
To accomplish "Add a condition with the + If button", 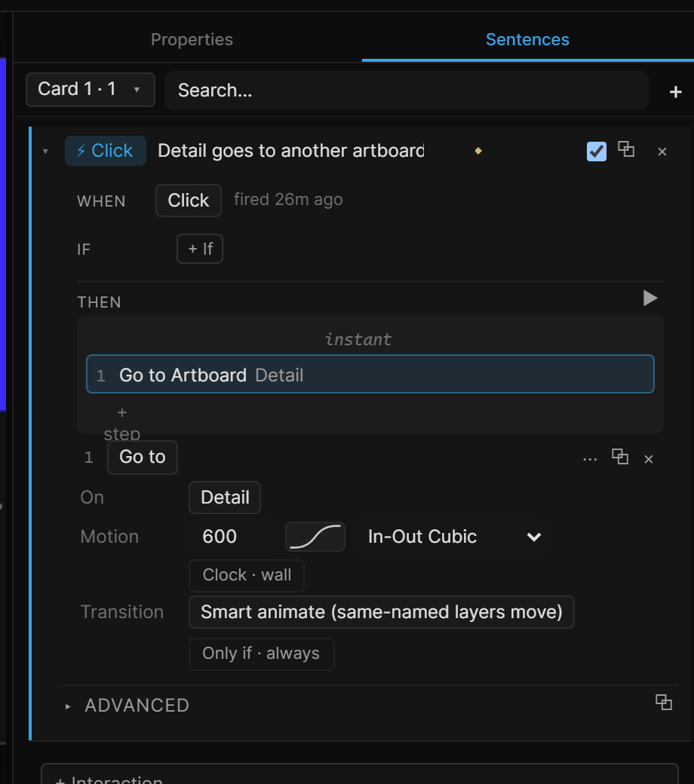I will pos(200,249).
